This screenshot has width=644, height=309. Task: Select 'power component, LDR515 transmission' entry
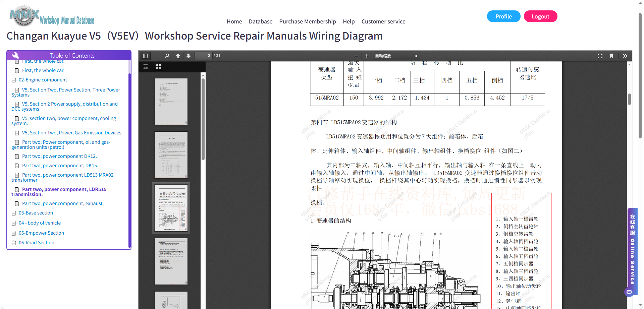coord(59,192)
